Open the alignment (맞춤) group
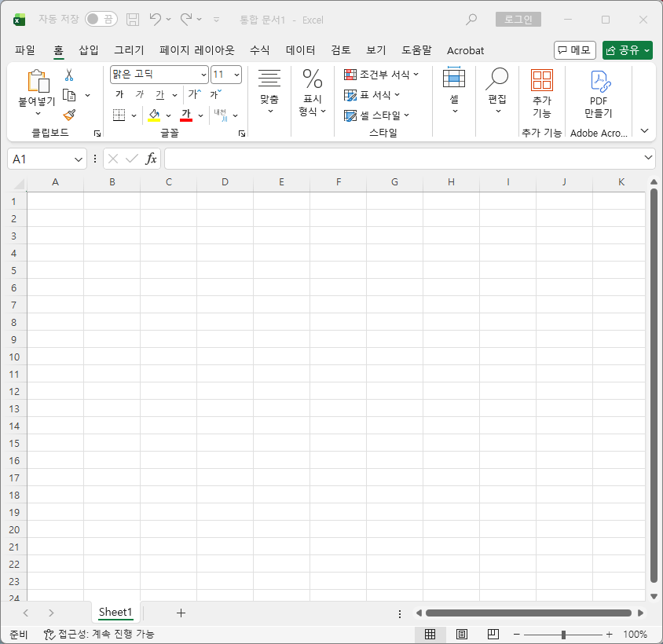The height and width of the screenshot is (644, 663). coord(269,91)
